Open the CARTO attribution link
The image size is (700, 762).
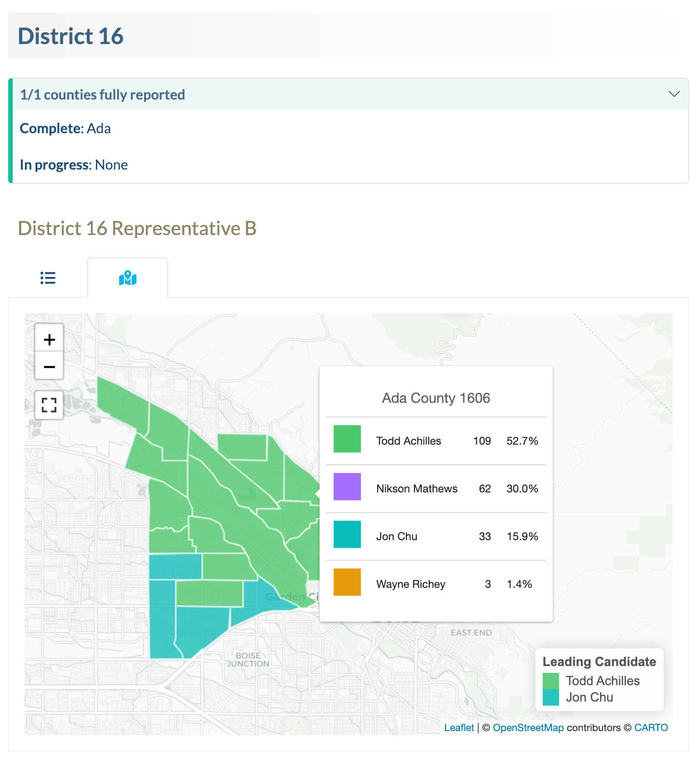[x=651, y=727]
